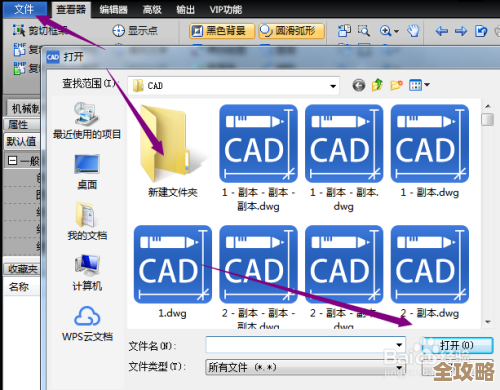Select 我的文档 in places sidebar
Screen dimensions: 500x390
[x=87, y=221]
